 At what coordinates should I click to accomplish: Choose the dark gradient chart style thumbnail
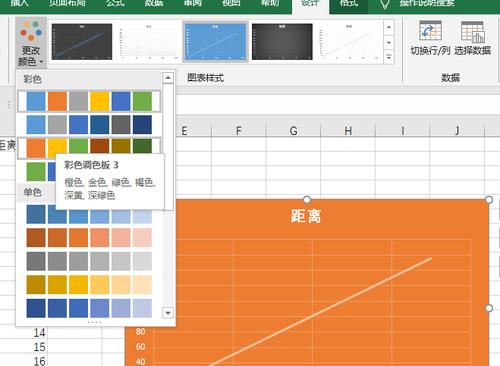click(x=282, y=42)
